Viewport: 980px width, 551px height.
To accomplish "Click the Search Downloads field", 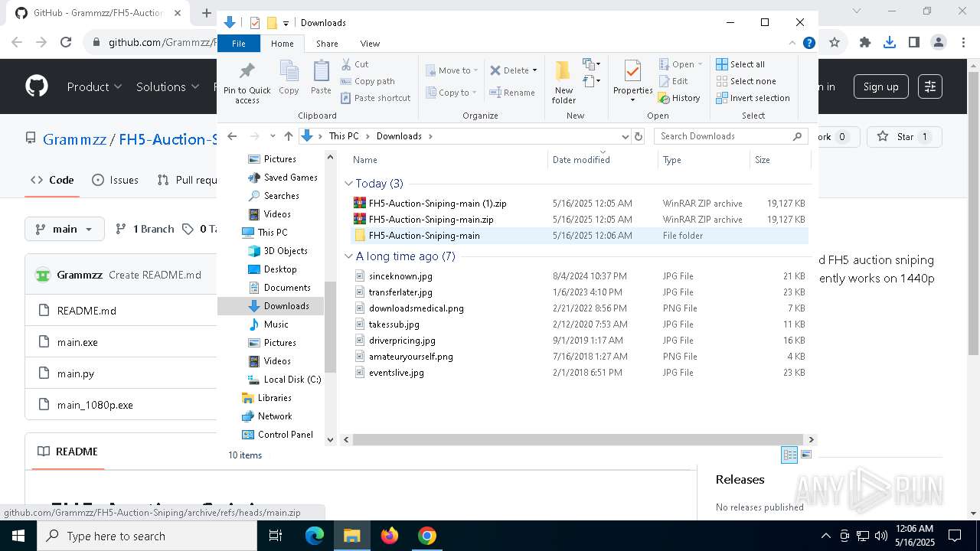I will [730, 136].
